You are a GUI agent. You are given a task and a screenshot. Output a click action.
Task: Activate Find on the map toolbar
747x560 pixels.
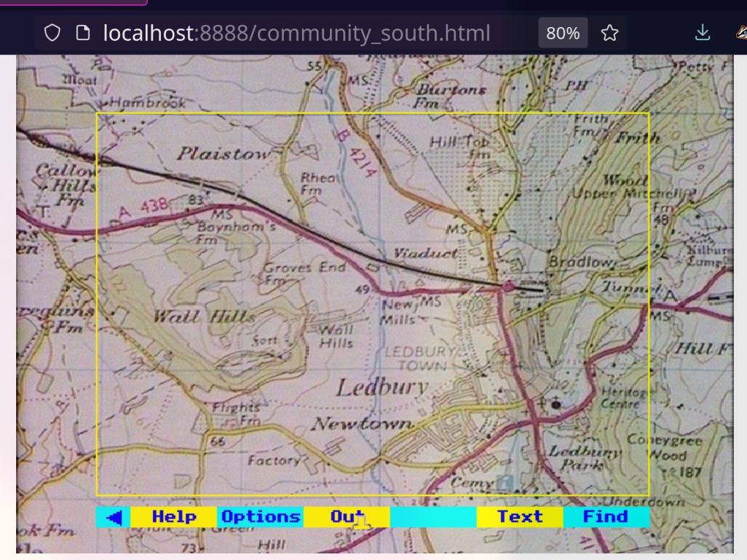click(606, 517)
